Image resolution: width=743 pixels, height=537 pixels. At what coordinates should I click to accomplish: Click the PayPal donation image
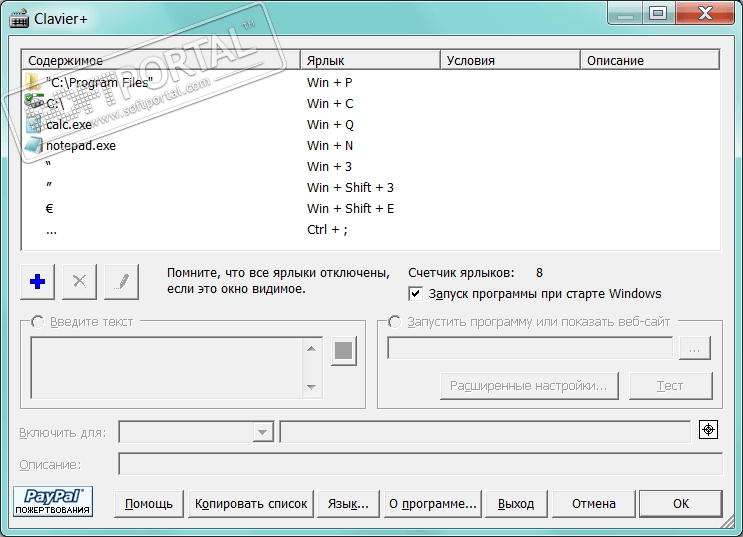pos(53,501)
